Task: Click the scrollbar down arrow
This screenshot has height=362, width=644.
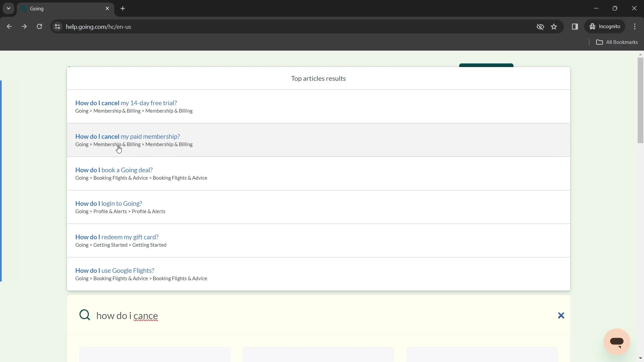Action: point(640,358)
